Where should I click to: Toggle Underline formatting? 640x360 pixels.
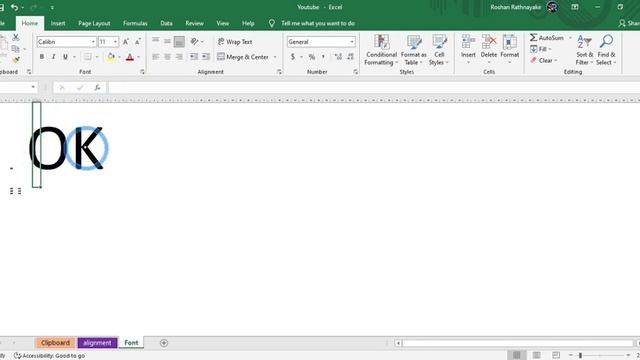(x=65, y=57)
